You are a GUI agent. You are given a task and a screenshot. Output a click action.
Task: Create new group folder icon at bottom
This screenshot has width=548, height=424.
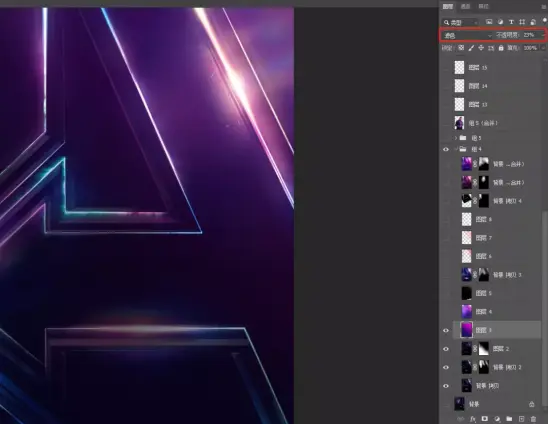(509, 419)
